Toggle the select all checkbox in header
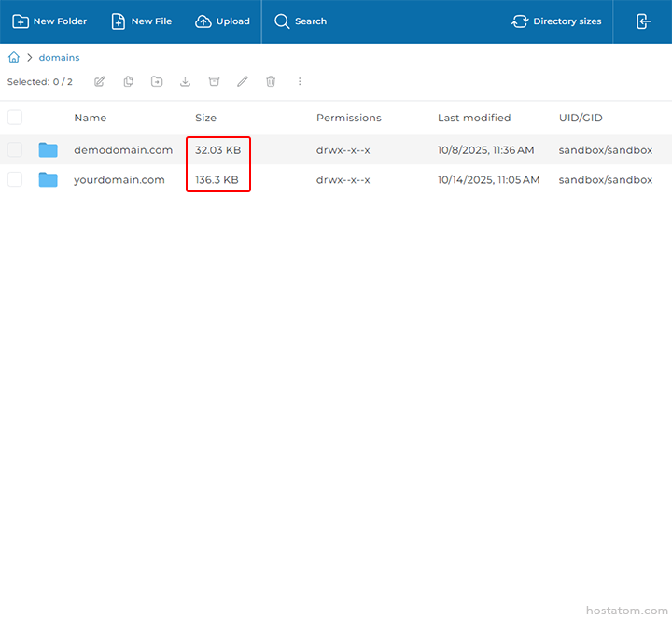Viewport: 672px width, 618px height. pos(15,118)
